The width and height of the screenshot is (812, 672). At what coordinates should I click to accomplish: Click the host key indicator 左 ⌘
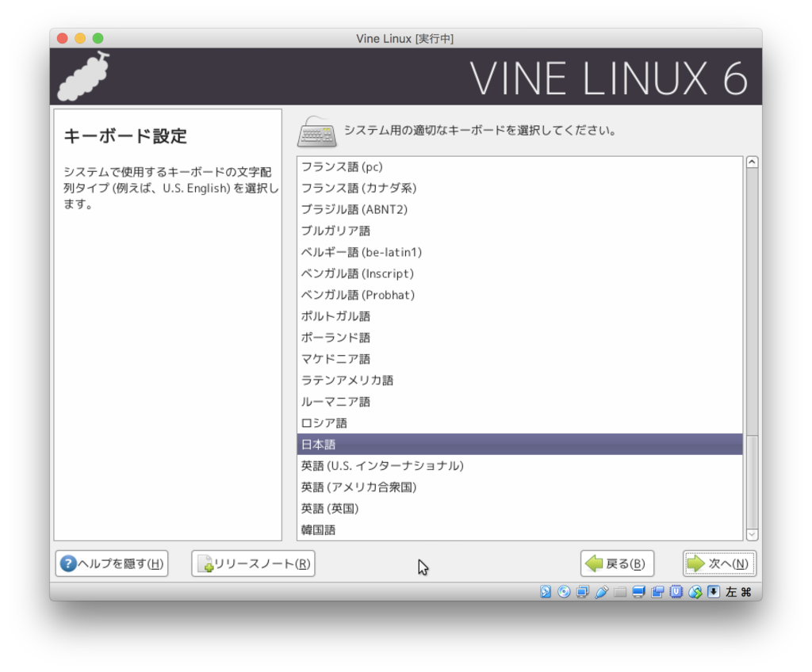tap(738, 592)
